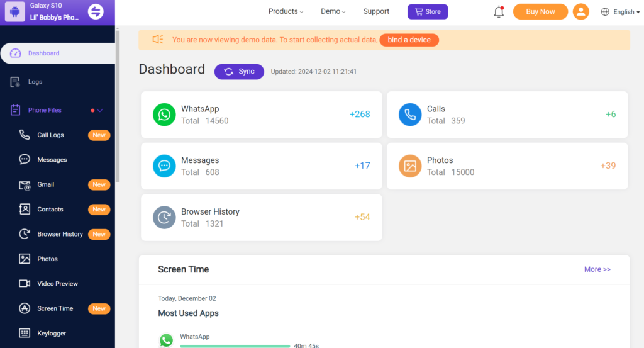Click the Dashboard gauge icon in sidebar
This screenshot has width=644, height=348.
[16, 53]
